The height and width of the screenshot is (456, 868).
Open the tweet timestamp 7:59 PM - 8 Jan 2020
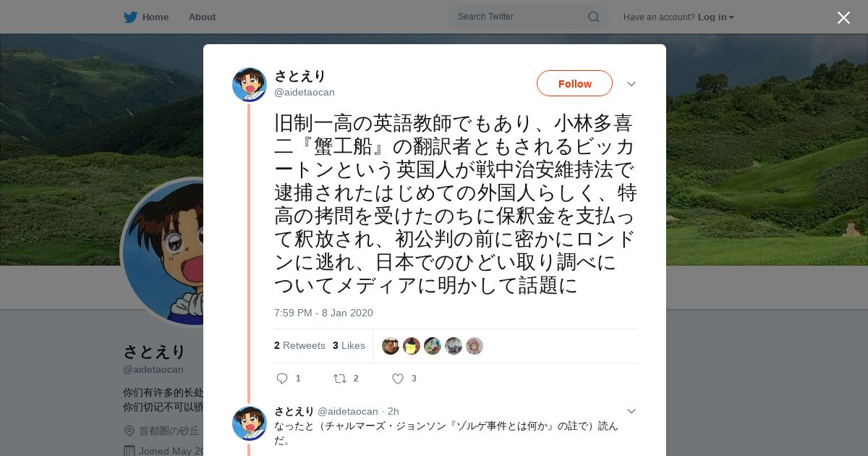[x=323, y=313]
